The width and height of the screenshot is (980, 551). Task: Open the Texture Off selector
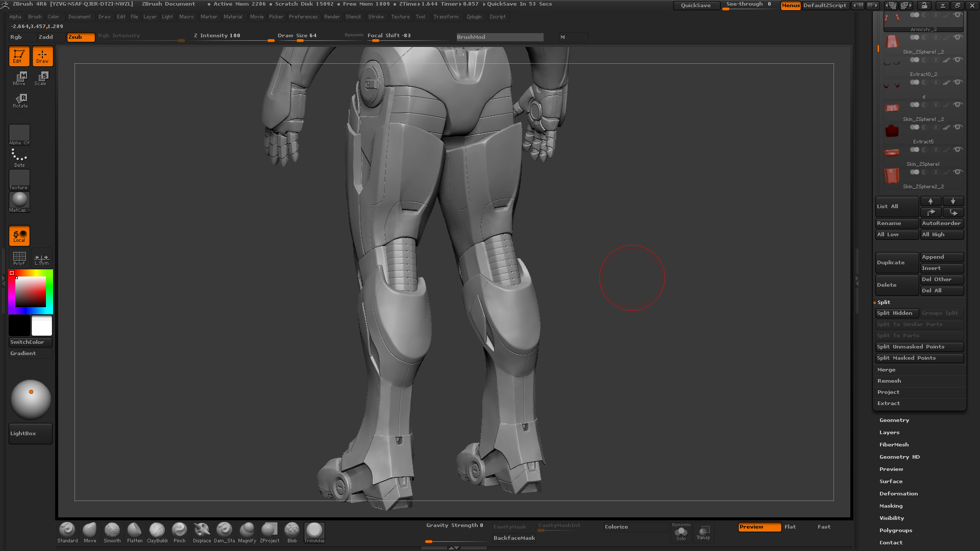pos(19,180)
